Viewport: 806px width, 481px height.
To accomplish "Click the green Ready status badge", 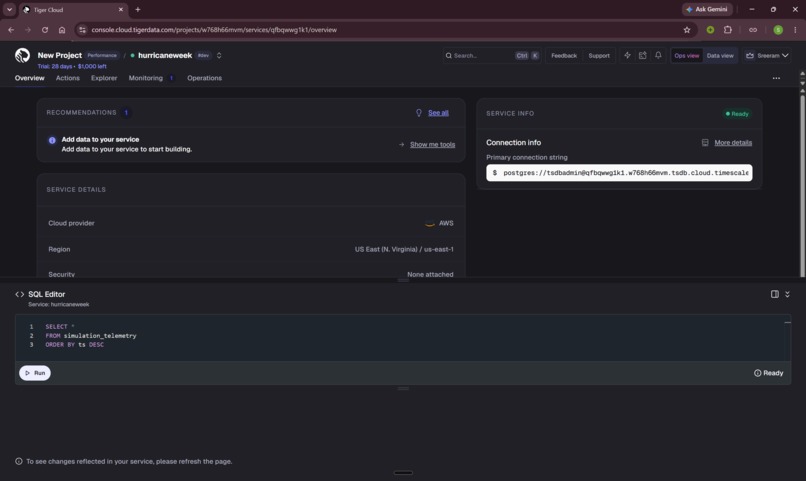I will click(737, 114).
